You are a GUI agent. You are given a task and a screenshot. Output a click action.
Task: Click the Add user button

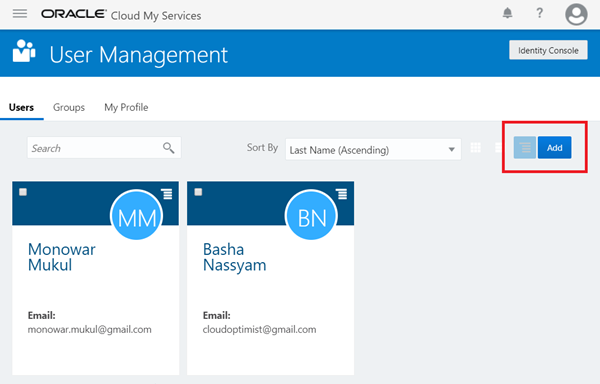pyautogui.click(x=554, y=147)
